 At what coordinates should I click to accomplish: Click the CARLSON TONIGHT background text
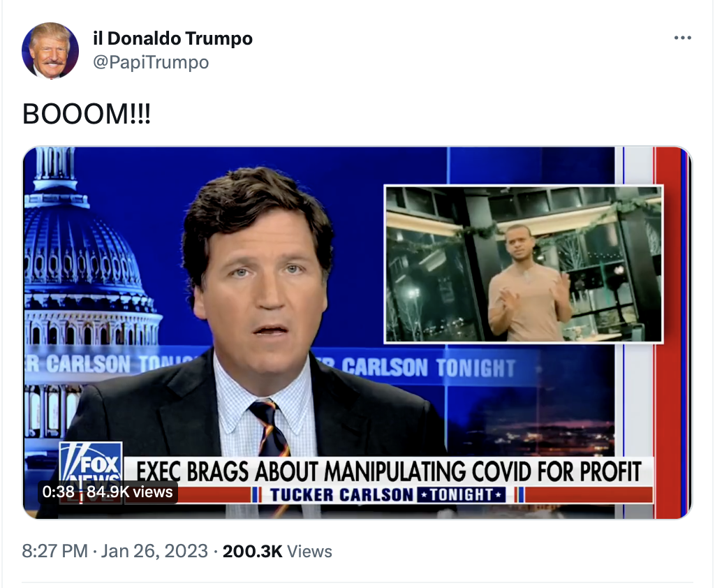point(428,367)
